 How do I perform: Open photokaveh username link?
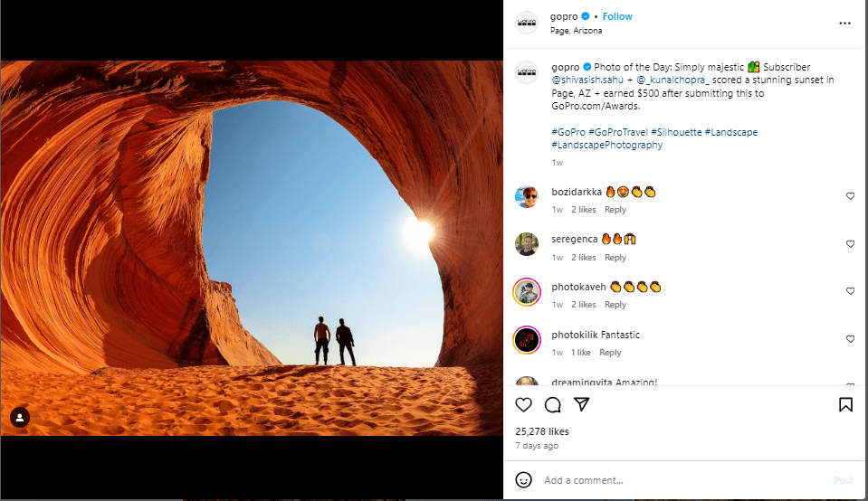click(x=578, y=287)
